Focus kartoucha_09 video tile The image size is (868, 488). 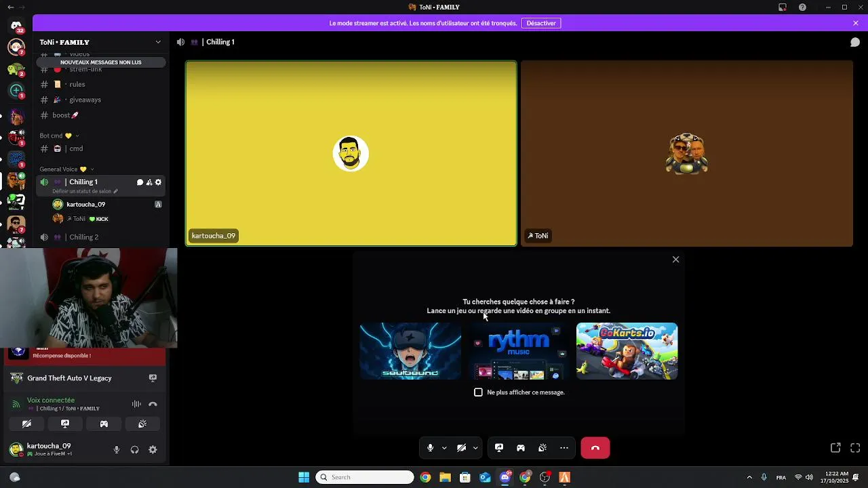click(x=351, y=153)
